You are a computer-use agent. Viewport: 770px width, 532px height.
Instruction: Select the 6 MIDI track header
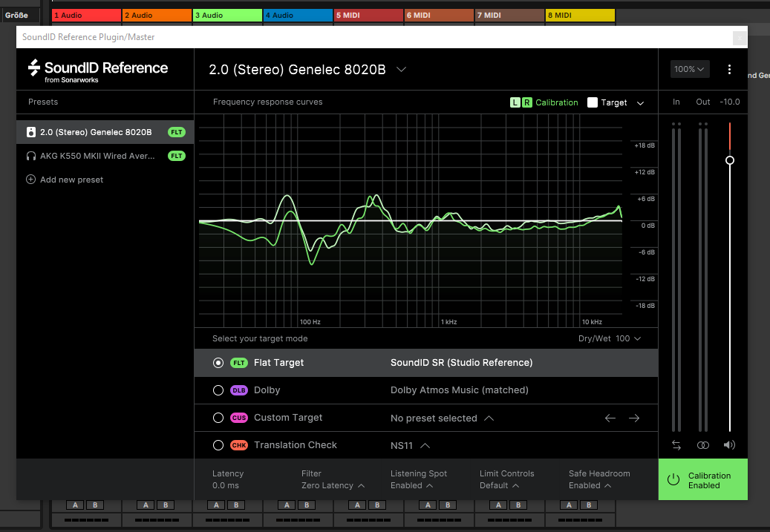pyautogui.click(x=439, y=16)
